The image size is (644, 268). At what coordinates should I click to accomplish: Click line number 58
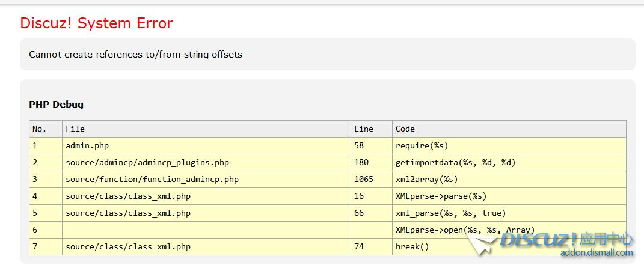point(372,145)
